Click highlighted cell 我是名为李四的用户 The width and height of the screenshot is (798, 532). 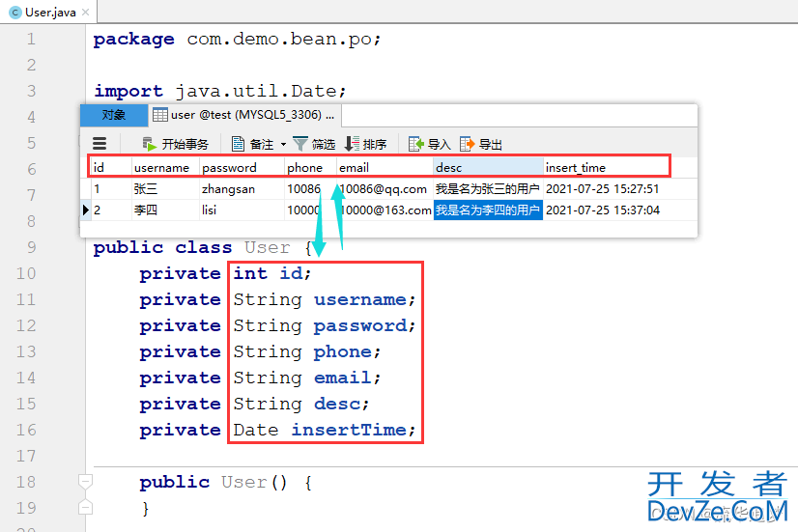pyautogui.click(x=488, y=210)
